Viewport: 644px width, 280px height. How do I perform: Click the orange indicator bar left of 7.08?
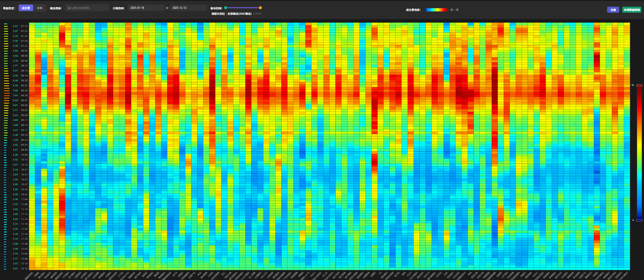click(x=7, y=91)
